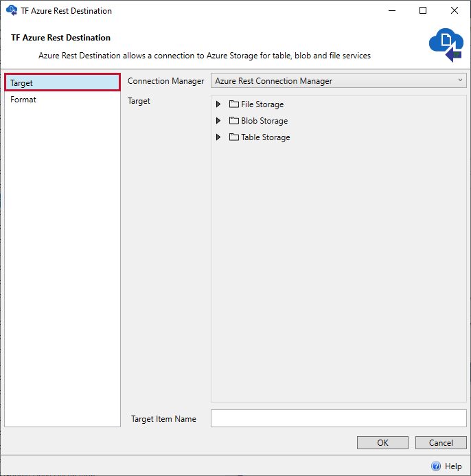Expand the Blob Storage node
The width and height of the screenshot is (471, 476).
coord(218,121)
